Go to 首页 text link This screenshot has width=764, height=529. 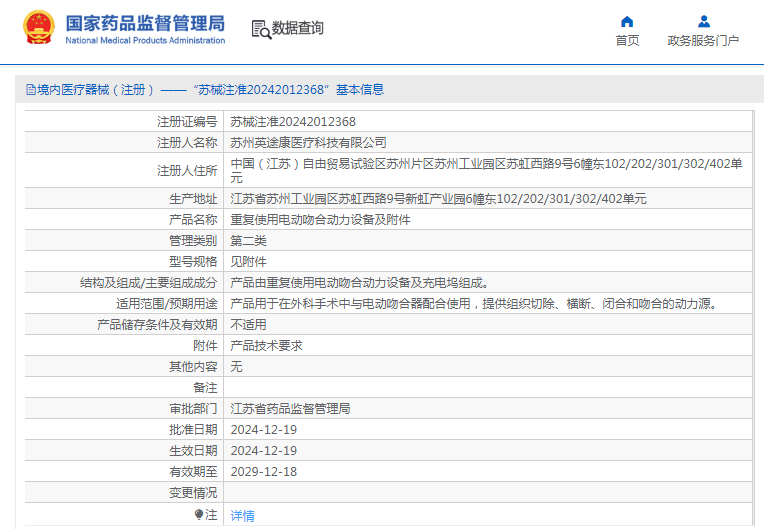tap(627, 40)
